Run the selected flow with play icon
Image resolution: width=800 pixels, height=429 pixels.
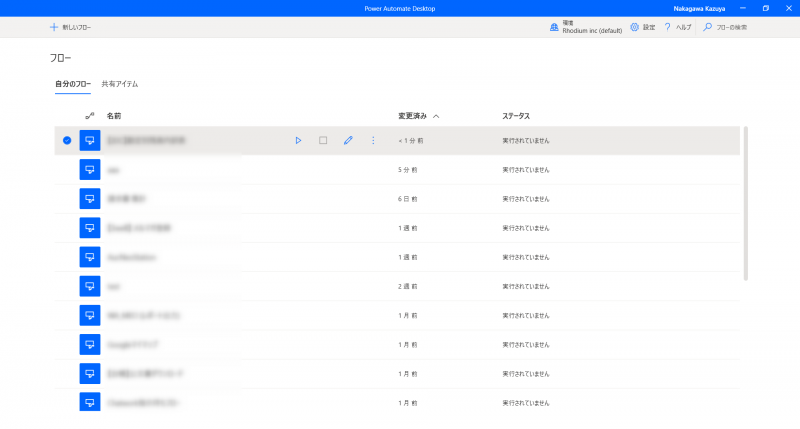coord(298,140)
